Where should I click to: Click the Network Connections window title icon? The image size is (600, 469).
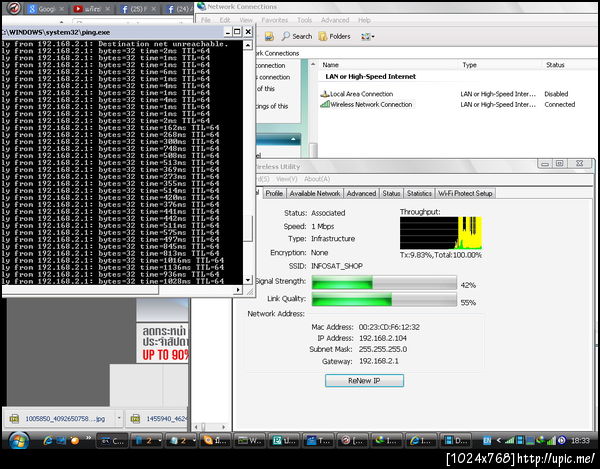pos(201,7)
